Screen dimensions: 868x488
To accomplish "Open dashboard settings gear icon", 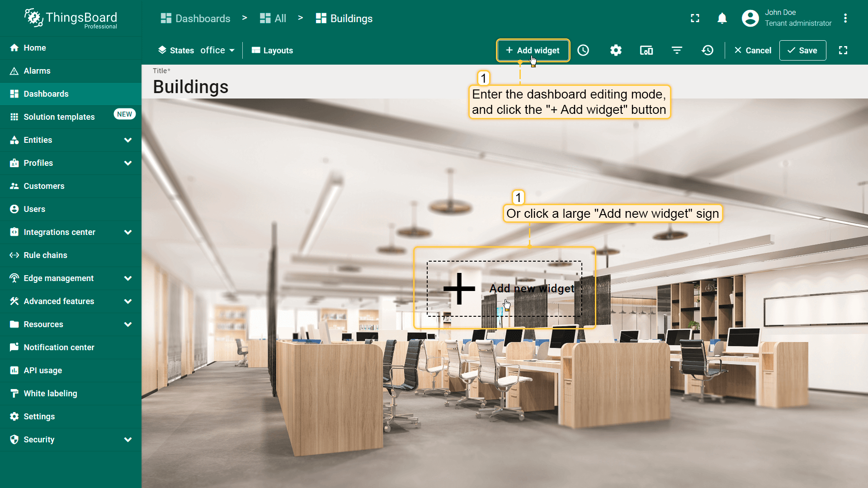I will (x=616, y=50).
